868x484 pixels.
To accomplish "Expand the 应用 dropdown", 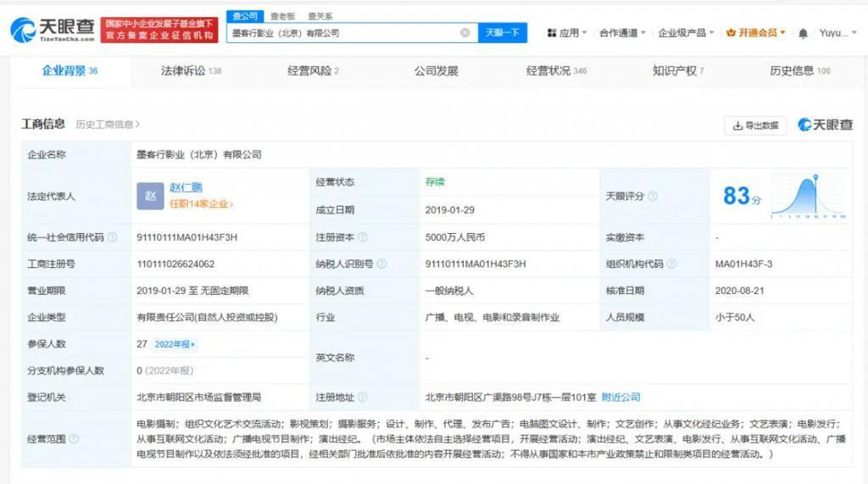I will 567,33.
